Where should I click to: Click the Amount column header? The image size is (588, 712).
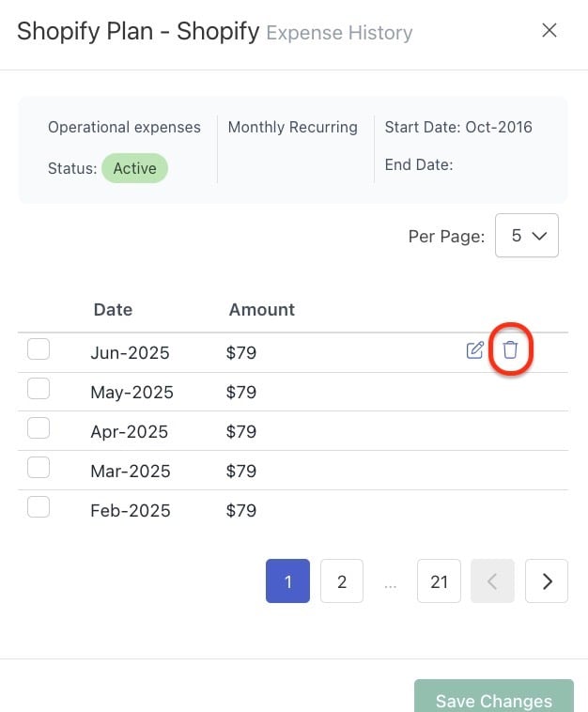262,310
